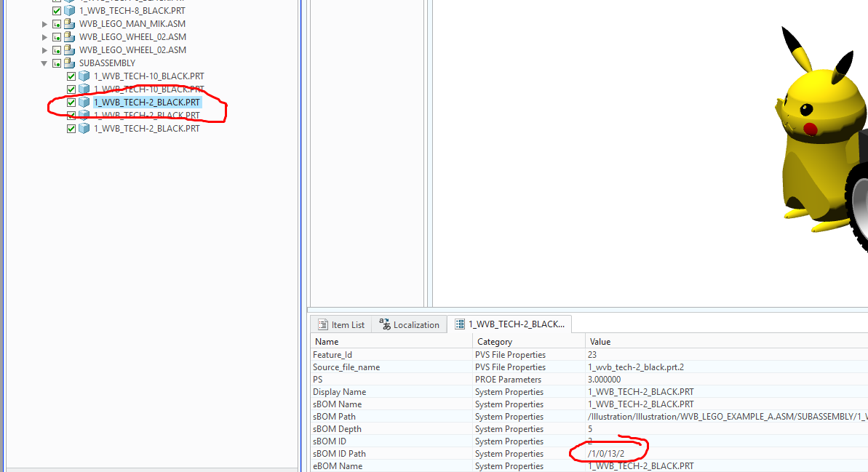Select WVB_LEGO_MAN_MIK.ASM in the tree
Screen dimensions: 868x472
(x=132, y=24)
